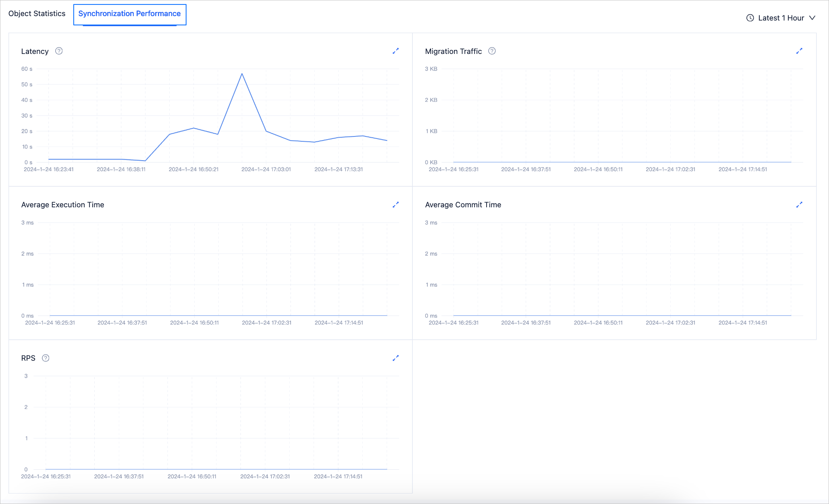Select the Synchronization Performance tab
The image size is (829, 504).
tap(129, 14)
